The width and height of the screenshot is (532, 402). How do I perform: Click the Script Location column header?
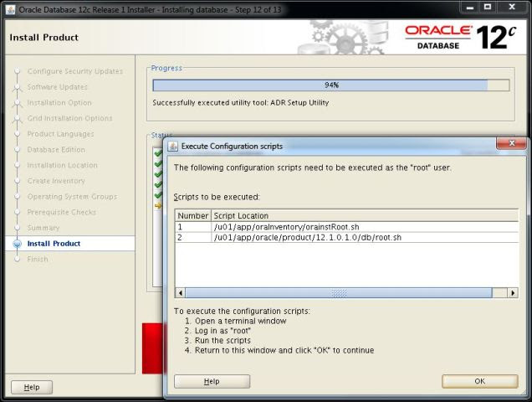click(x=365, y=216)
